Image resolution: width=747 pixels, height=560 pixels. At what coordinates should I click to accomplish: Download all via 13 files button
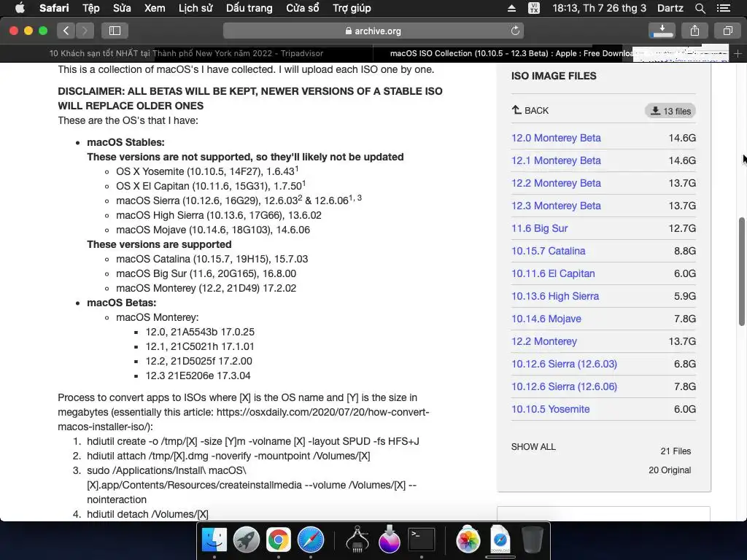tap(670, 111)
